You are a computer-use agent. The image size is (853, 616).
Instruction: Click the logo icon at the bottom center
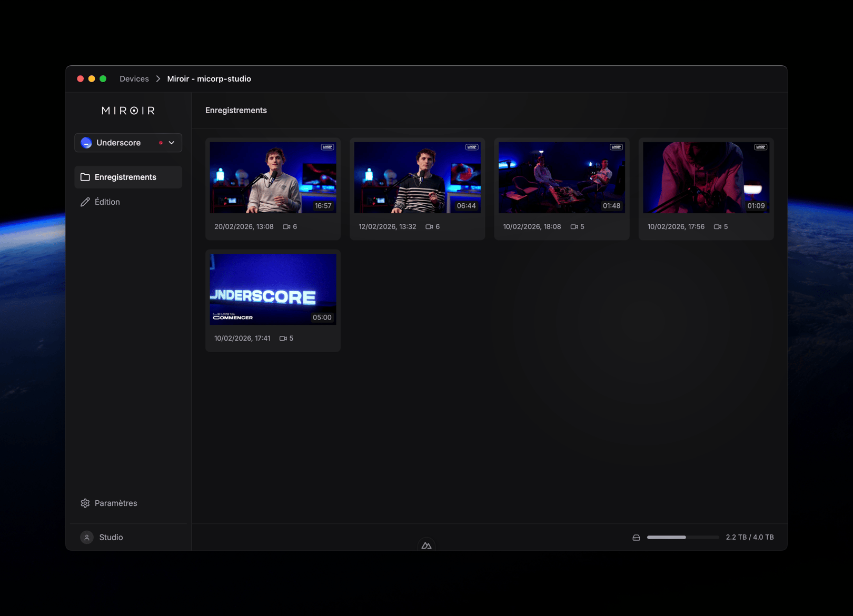coord(427,545)
